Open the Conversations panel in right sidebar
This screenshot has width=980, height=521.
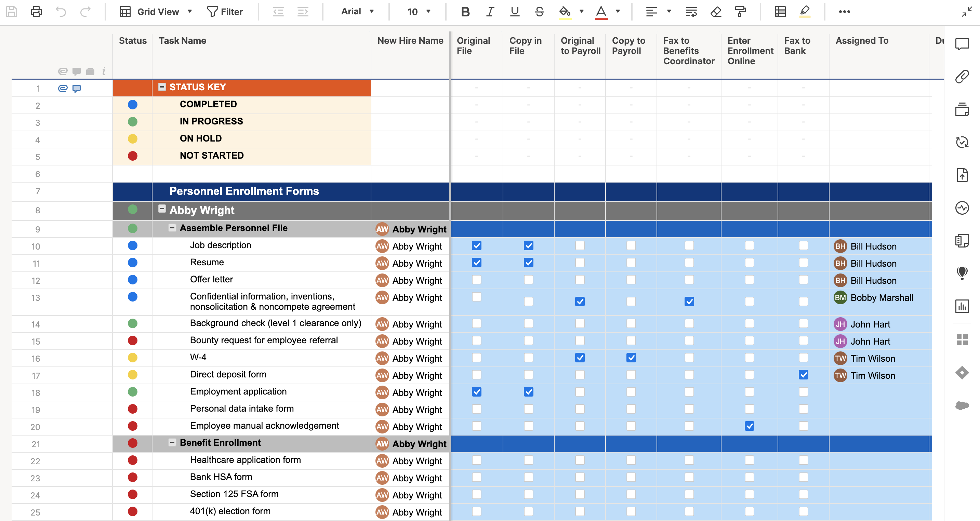(962, 44)
